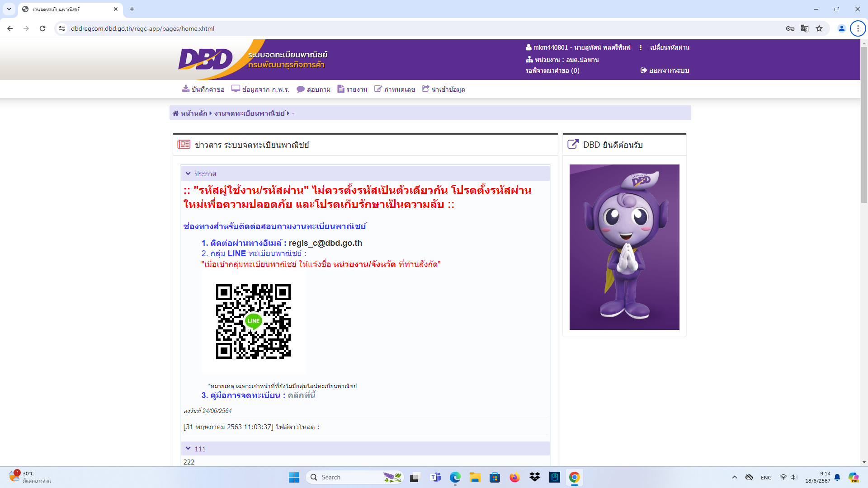Click ออกจากระบบ logout link
The height and width of the screenshot is (488, 868).
click(665, 70)
